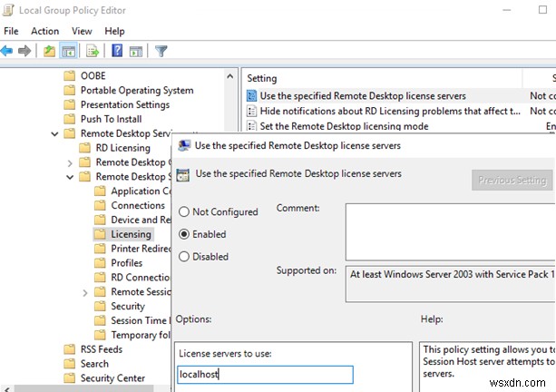The width and height of the screenshot is (556, 392).
Task: Click the policy icon beside Hide notifications setting
Action: [251, 111]
